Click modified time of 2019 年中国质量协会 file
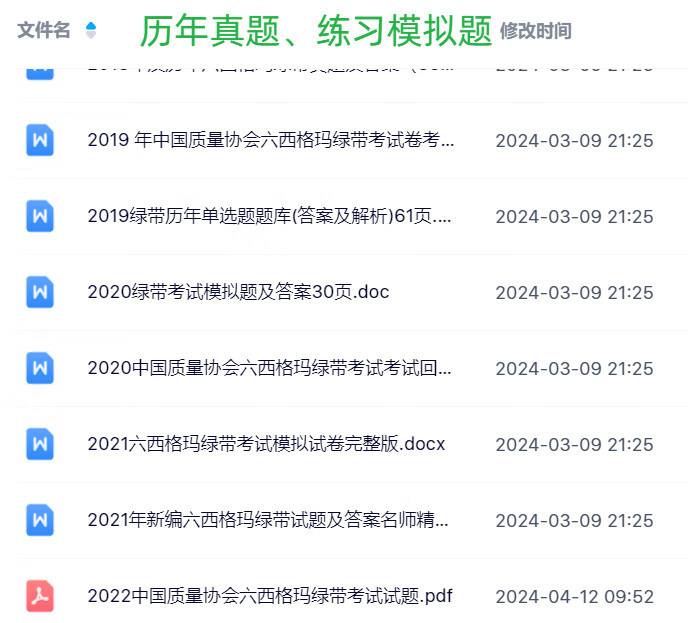 pos(574,141)
